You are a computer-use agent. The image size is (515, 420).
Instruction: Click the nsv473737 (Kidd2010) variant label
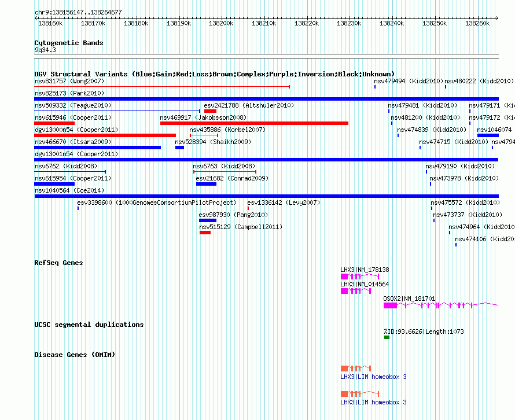click(x=468, y=215)
